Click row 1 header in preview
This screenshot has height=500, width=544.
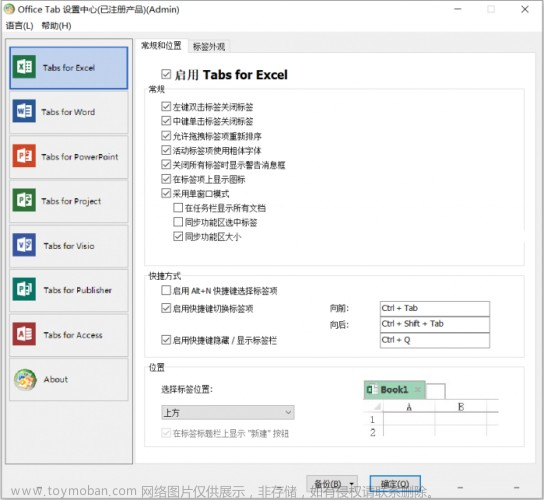pos(373,419)
